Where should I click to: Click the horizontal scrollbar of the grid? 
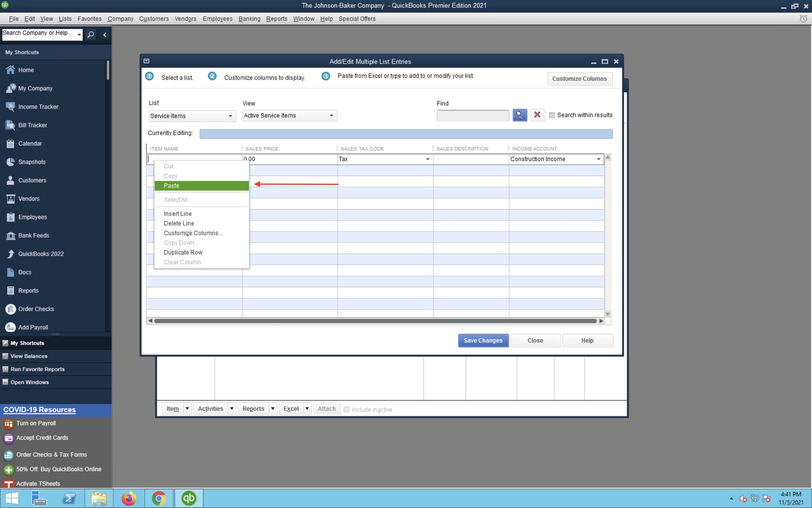375,321
